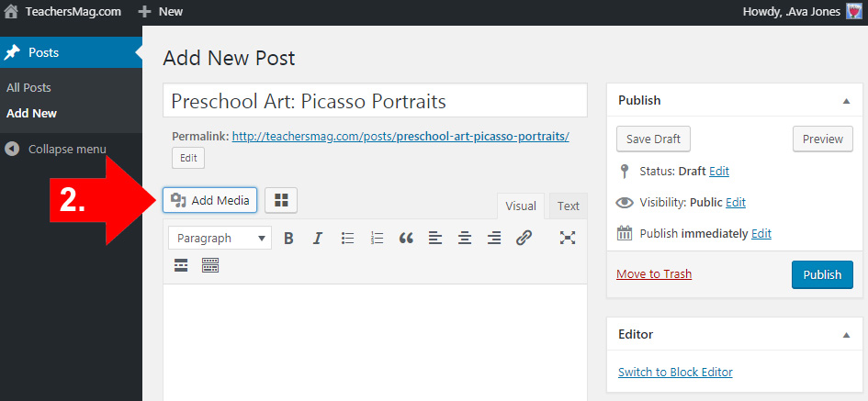868x401 pixels.
Task: Click Switch to Block Editor link
Action: coord(675,372)
